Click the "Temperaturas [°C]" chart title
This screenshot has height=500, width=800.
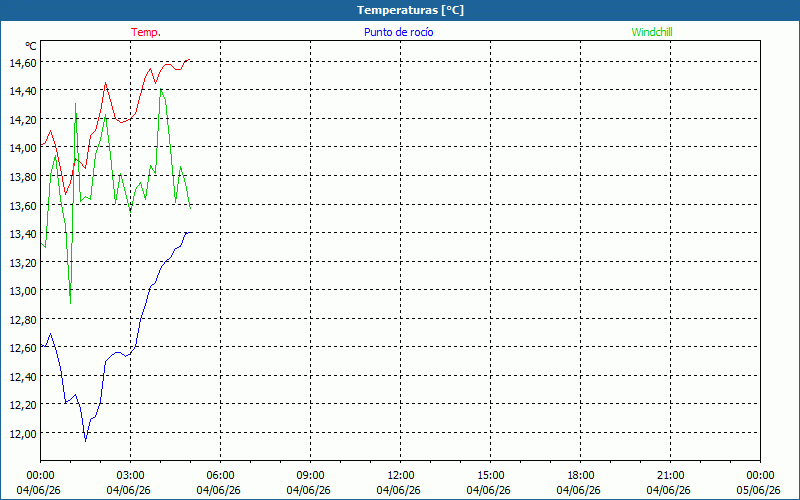point(410,10)
